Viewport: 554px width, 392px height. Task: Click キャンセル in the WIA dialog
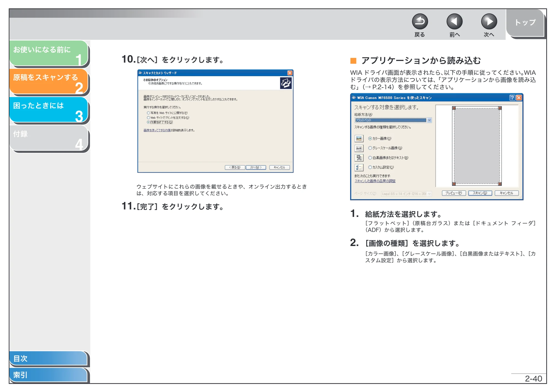coord(507,193)
